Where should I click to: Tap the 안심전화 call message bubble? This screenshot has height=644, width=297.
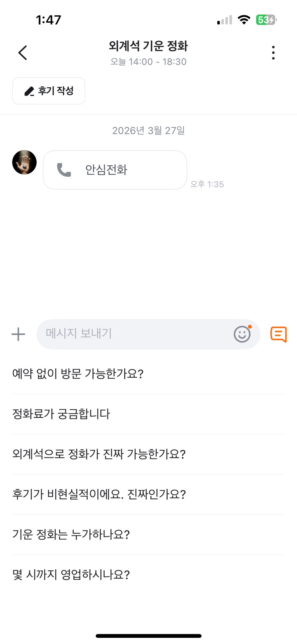point(115,170)
